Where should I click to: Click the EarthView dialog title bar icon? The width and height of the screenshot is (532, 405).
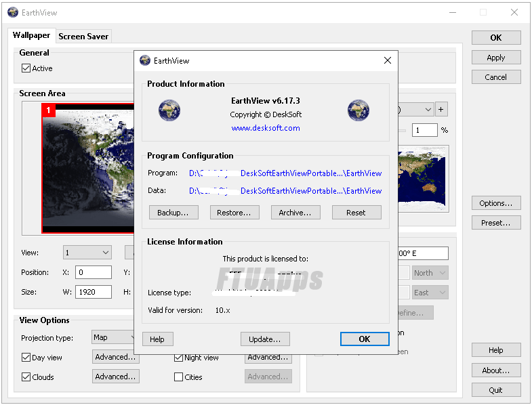(144, 60)
